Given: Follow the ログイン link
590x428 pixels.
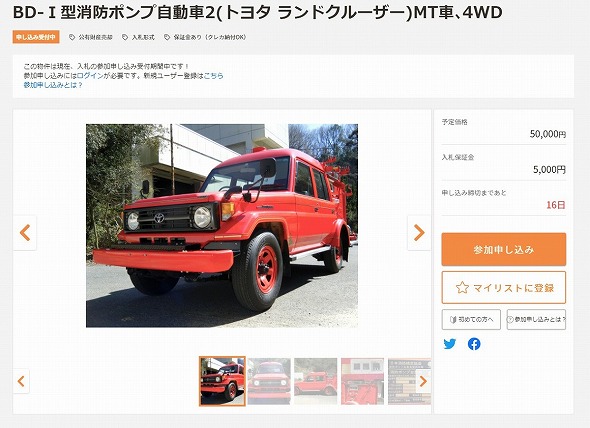Looking at the screenshot, I should [90, 76].
